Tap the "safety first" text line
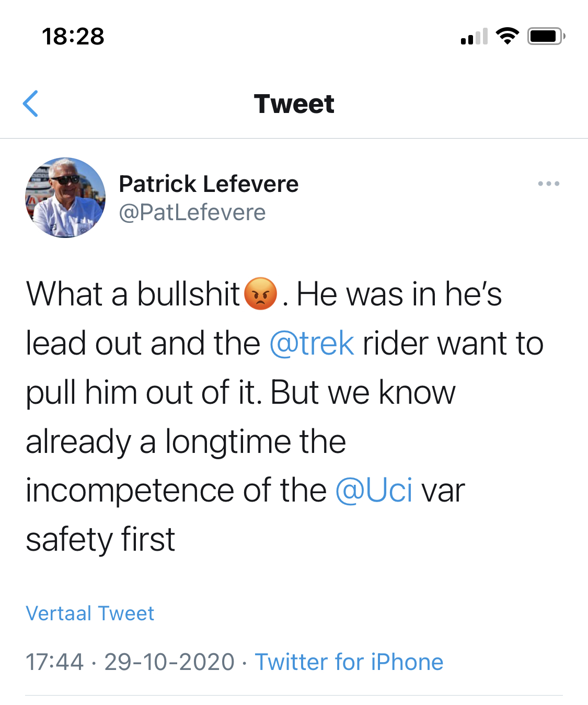588x705 pixels. tap(100, 539)
